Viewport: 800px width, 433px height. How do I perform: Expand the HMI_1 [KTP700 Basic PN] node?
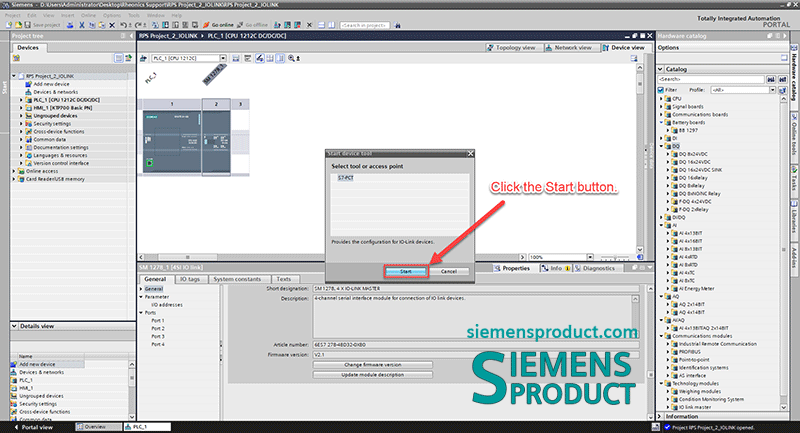21,108
